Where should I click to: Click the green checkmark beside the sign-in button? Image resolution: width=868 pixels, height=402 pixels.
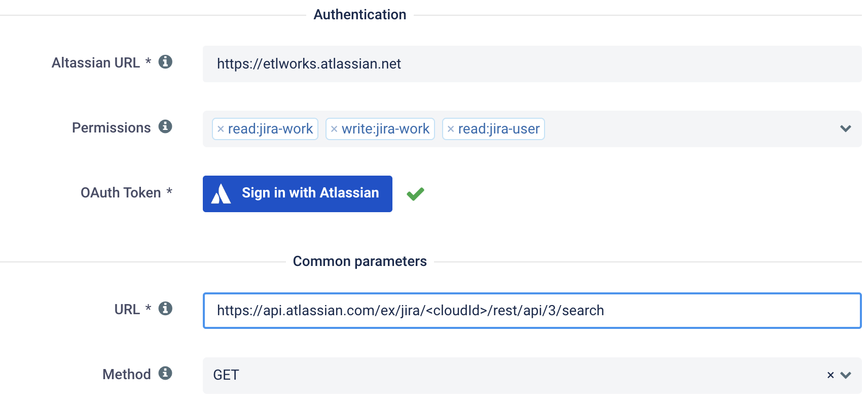tap(415, 193)
